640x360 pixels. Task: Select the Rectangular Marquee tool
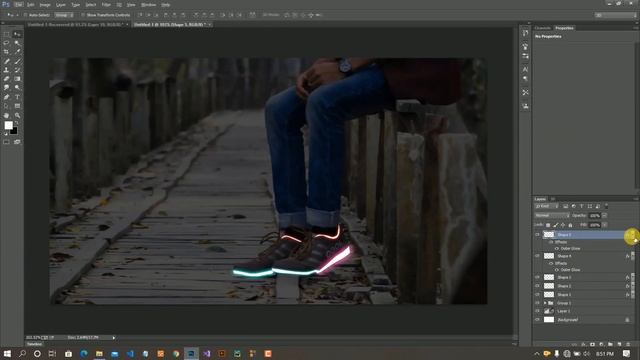[x=7, y=34]
